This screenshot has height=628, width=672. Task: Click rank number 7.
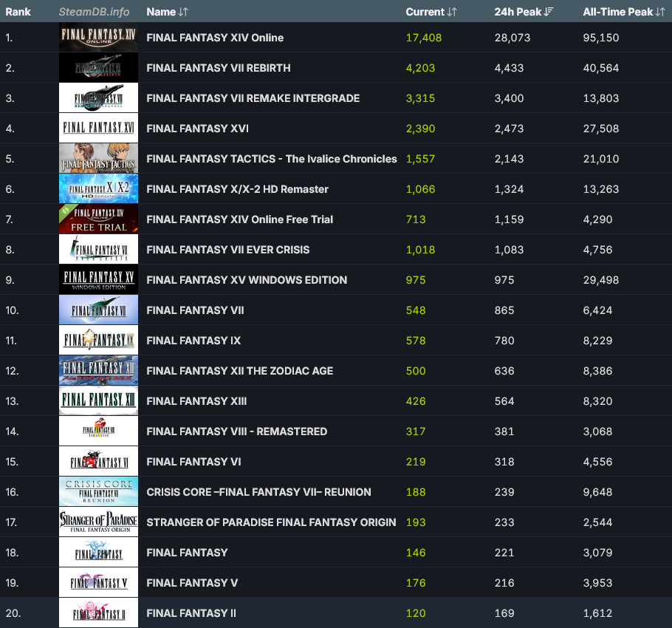[10, 219]
